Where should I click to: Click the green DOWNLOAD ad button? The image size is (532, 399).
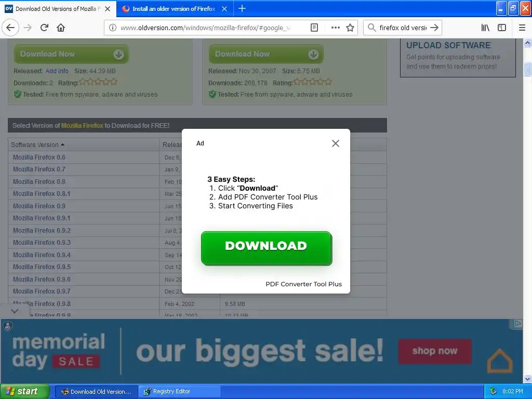point(267,248)
